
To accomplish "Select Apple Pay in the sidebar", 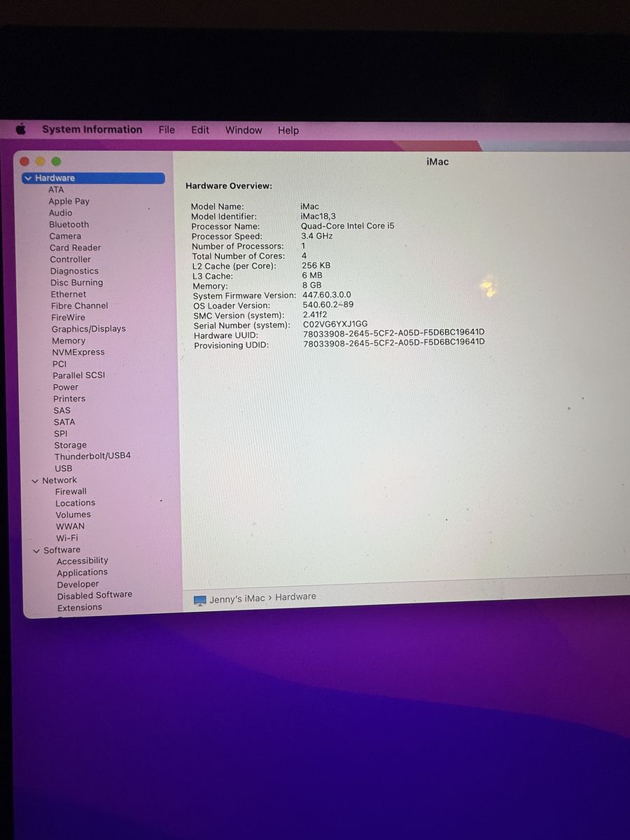I will [x=69, y=202].
